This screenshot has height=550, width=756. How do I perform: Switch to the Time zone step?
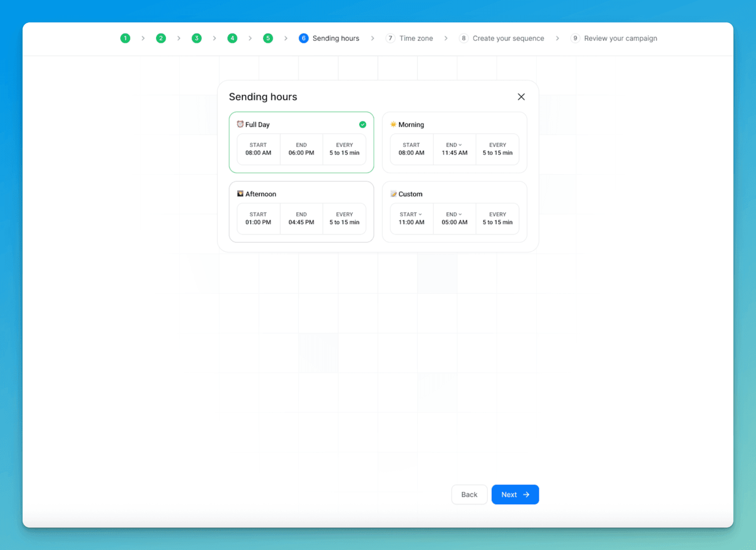pos(409,38)
